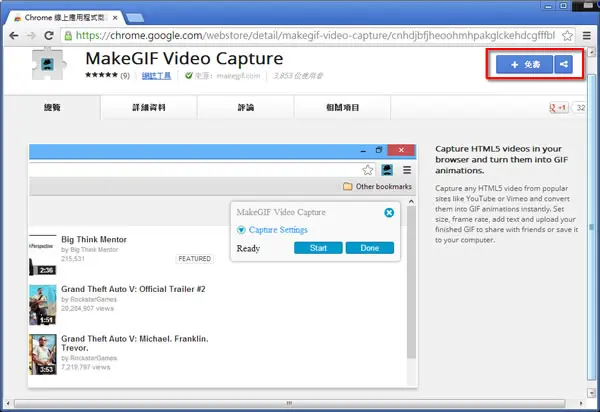600x412 pixels.
Task: Click the makegif.com source text
Action: pos(238,76)
